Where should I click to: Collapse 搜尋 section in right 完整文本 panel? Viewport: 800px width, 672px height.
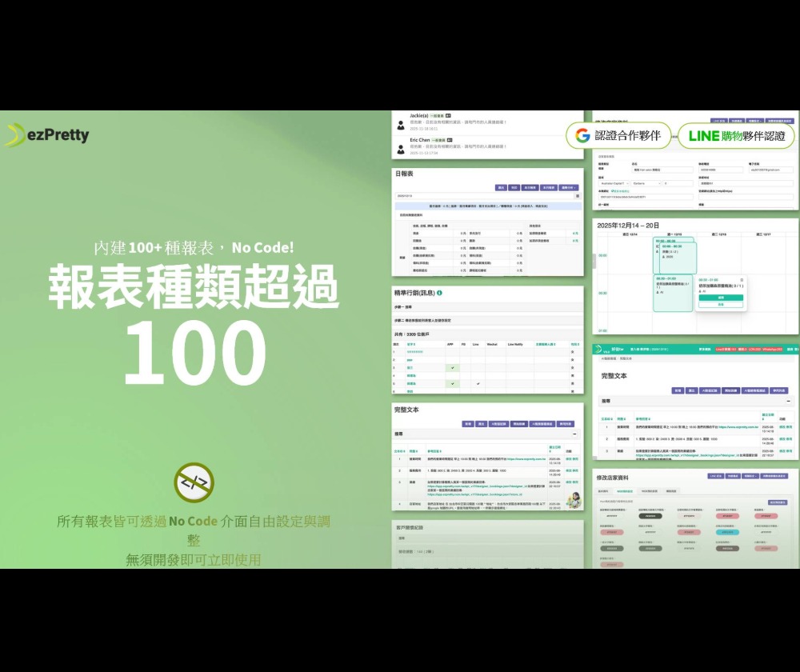[x=788, y=402]
